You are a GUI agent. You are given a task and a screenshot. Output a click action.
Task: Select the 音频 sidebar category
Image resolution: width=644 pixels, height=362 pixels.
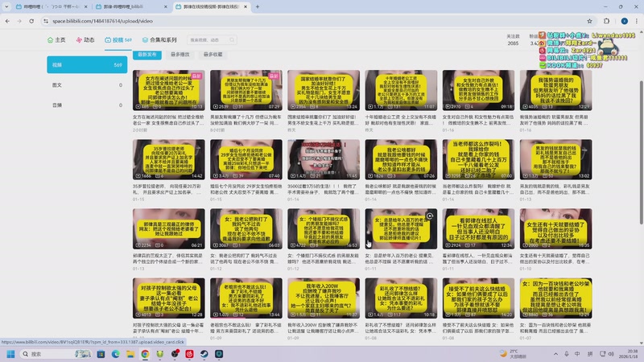click(87, 105)
